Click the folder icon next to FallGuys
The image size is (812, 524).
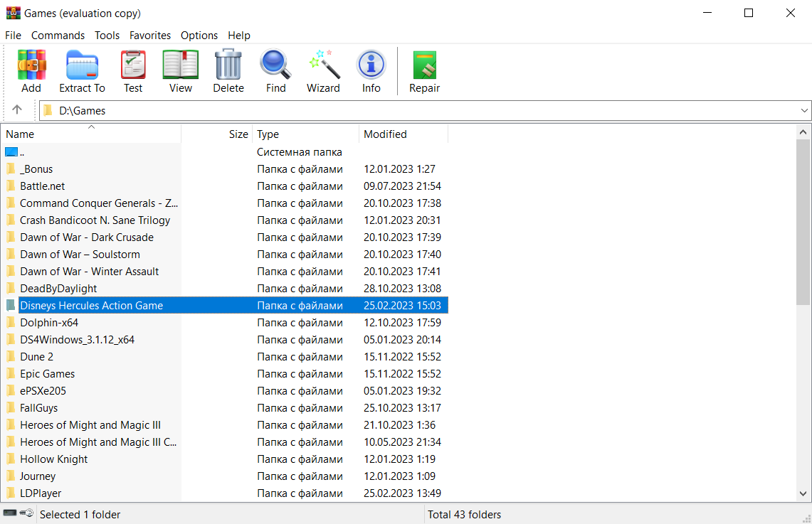coord(11,407)
